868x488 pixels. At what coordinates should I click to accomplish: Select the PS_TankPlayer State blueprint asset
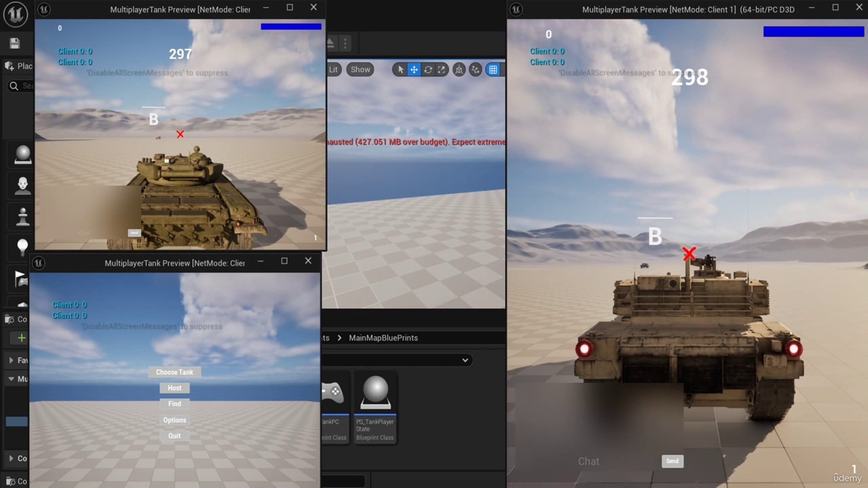point(375,407)
